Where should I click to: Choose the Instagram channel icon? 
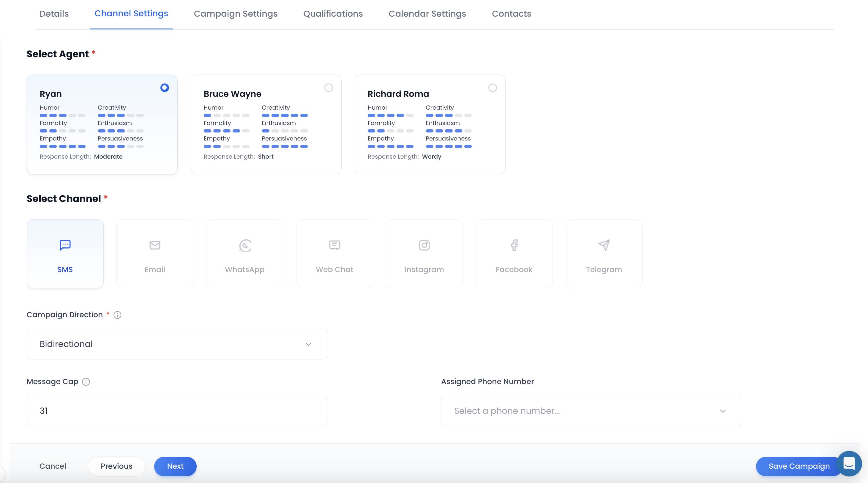pos(424,245)
